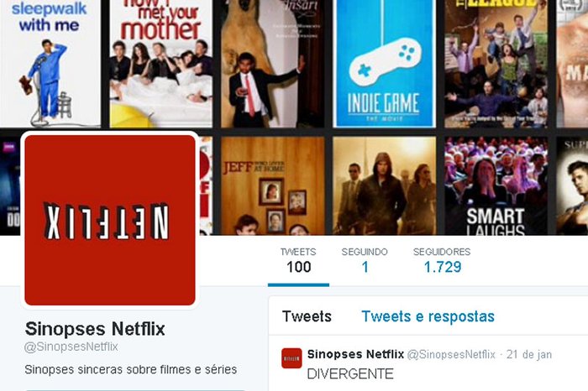This screenshot has width=588, height=391.
Task: Click the profile bio text about sinopses sinceras
Action: click(x=130, y=370)
